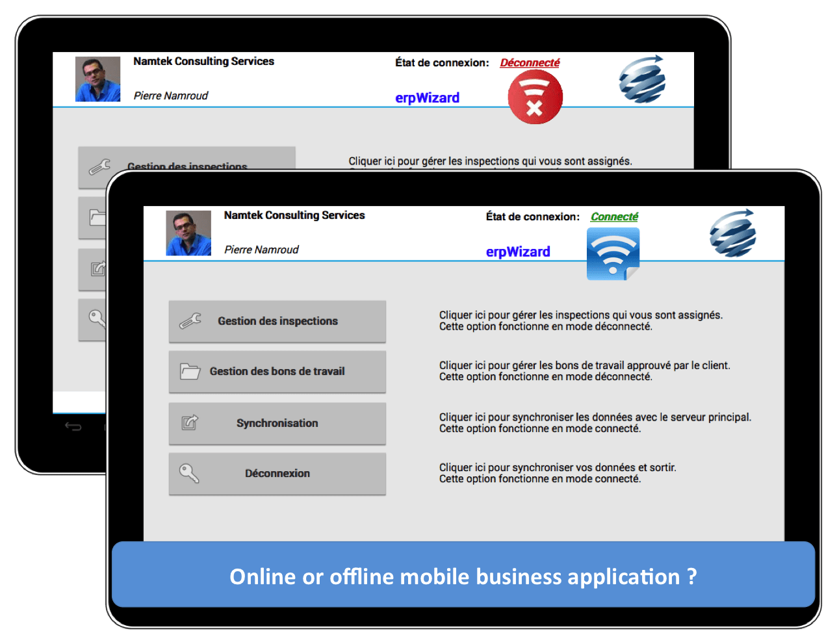
Task: Click Gestion des inspections button on back tablet
Action: coord(187,158)
